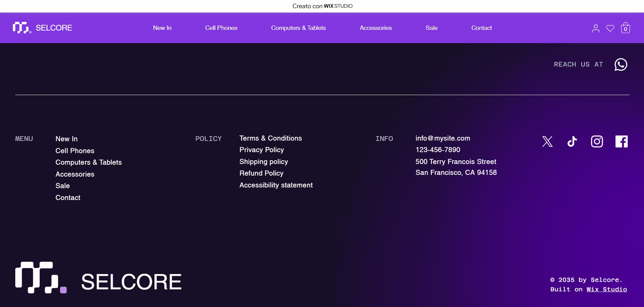Click the Creato con Wix Studio banner
644x307 pixels.
pos(322,6)
